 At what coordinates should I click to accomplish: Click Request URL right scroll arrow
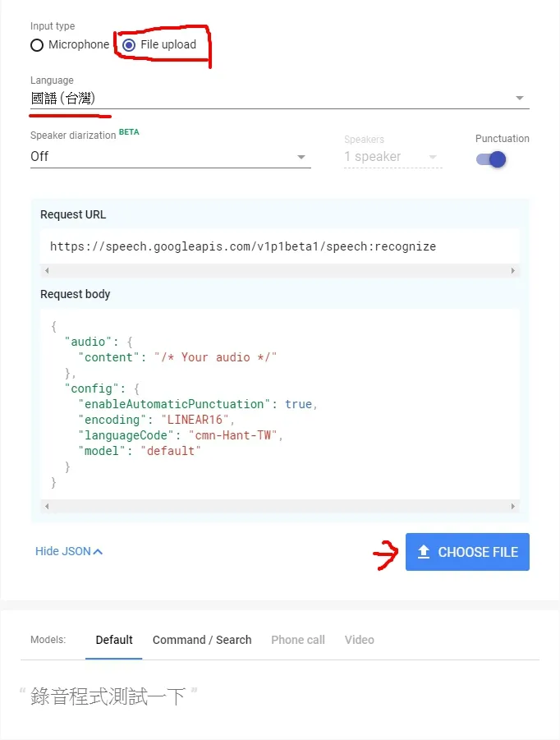513,270
